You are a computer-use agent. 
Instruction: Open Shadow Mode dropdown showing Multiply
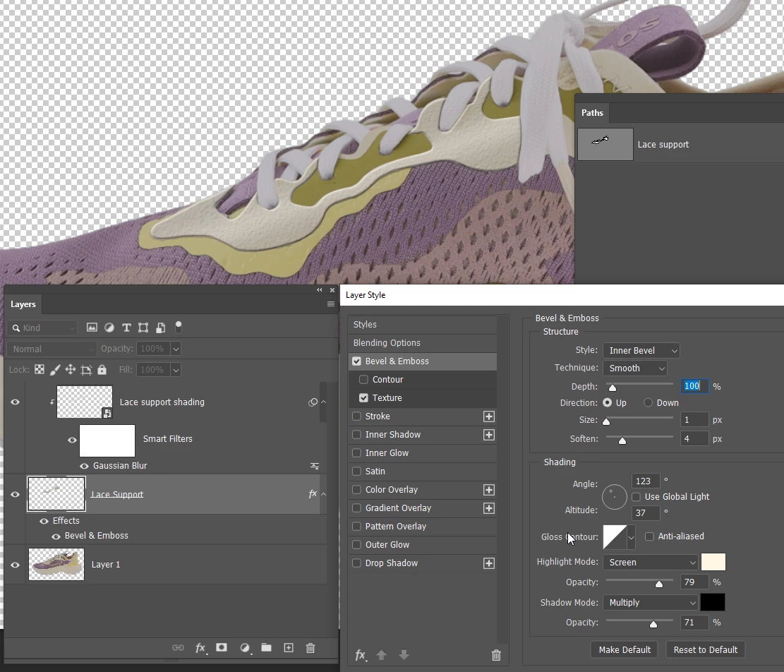click(x=651, y=603)
